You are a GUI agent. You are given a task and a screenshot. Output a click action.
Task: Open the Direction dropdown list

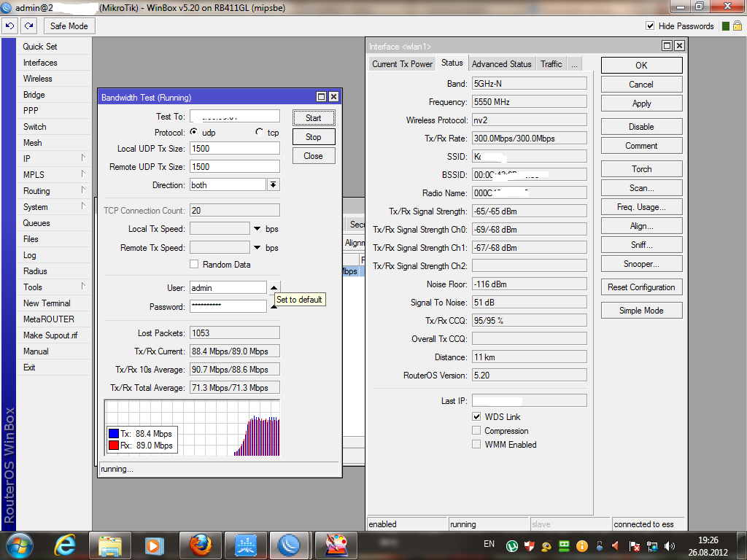[x=274, y=185]
